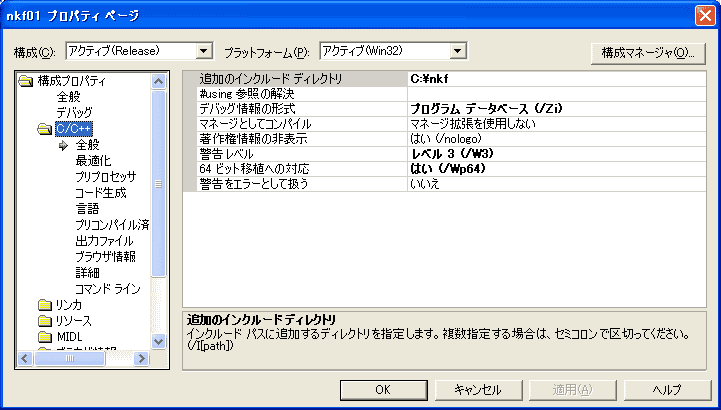Click the マネージ拡張を使用しない value
The image size is (721, 410).
pyautogui.click(x=556, y=124)
